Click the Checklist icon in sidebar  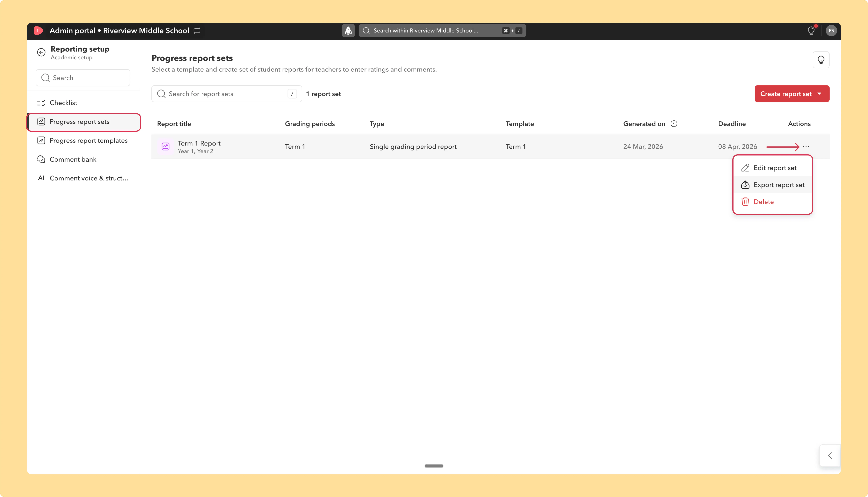[41, 103]
